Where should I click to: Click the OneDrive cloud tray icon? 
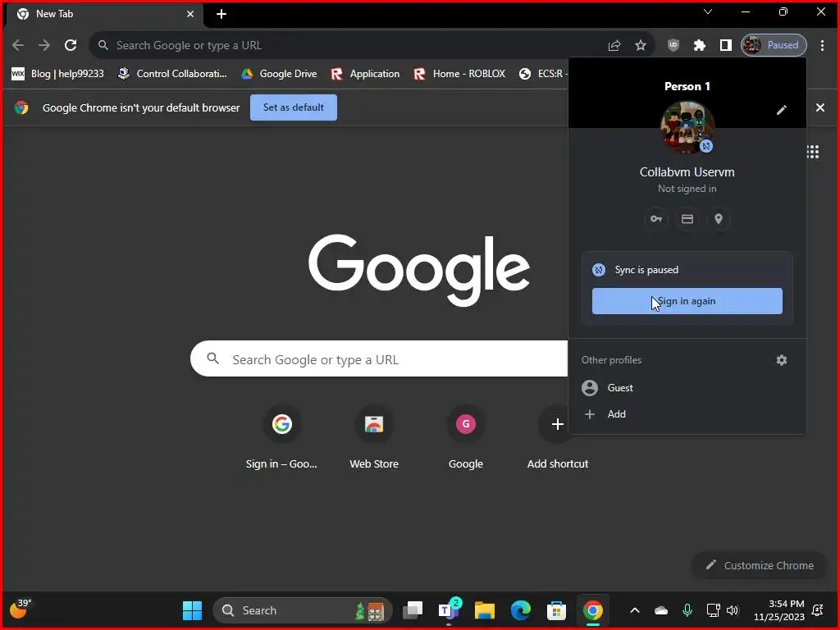click(x=661, y=610)
